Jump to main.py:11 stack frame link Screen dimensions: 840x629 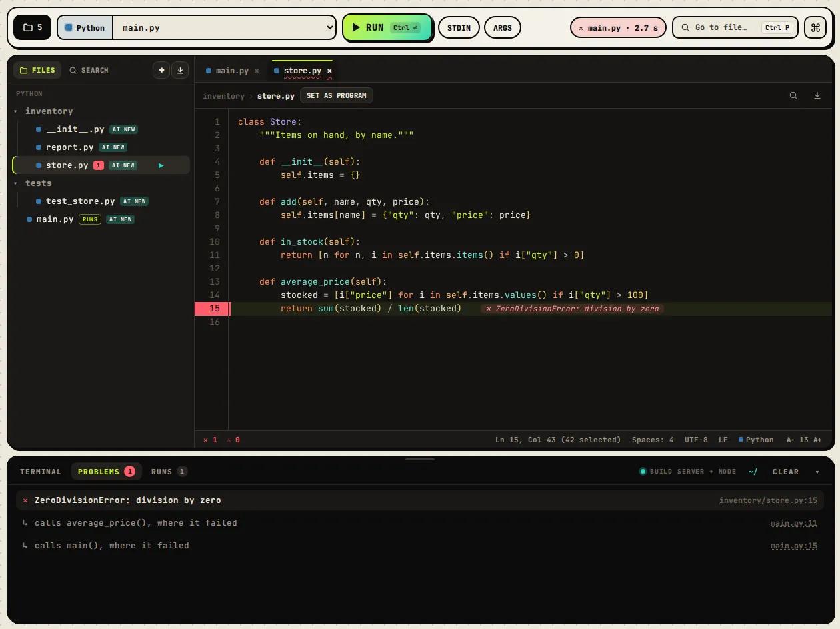(x=793, y=523)
